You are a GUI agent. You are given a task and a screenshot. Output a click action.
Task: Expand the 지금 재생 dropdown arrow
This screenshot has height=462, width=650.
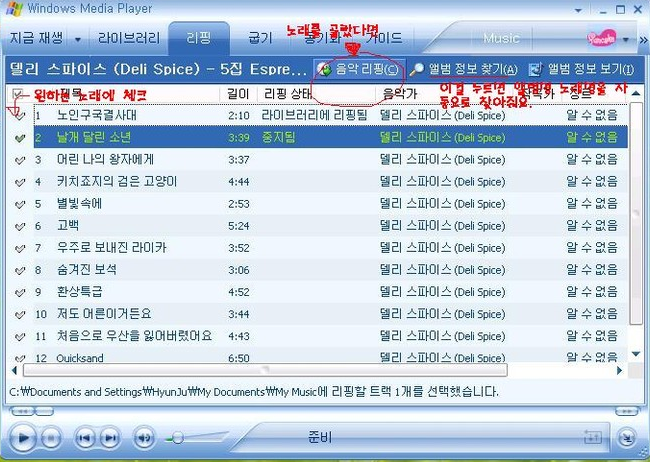coord(78,40)
